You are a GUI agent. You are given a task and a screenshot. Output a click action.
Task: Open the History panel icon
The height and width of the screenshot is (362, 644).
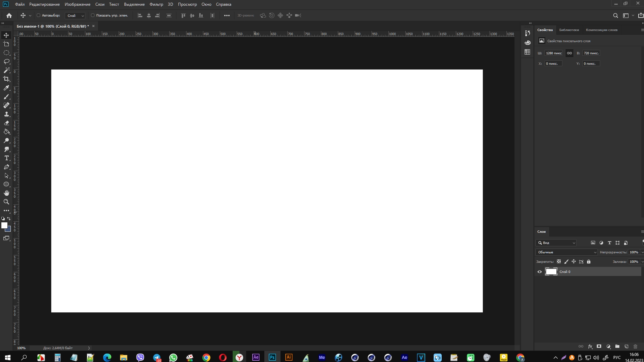click(x=528, y=33)
